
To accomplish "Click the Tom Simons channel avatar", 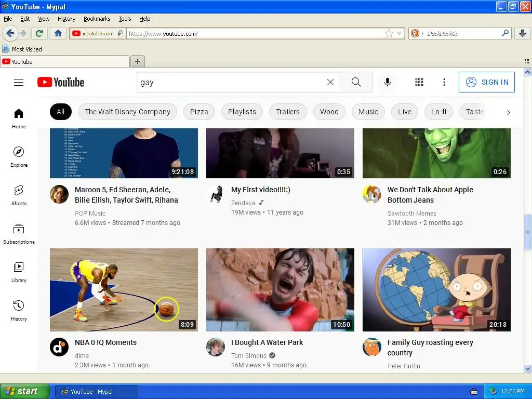I will pyautogui.click(x=216, y=347).
